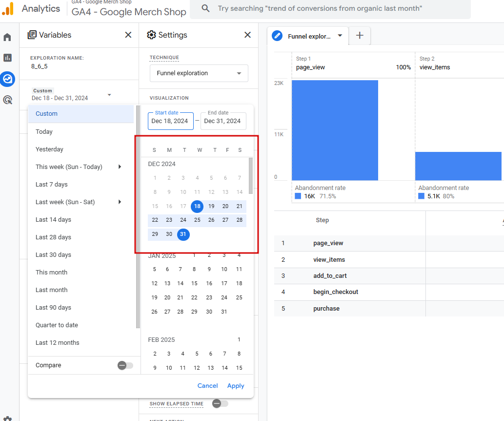Open the Home icon in sidebar
Viewport: 504px width, 421px height.
7,37
